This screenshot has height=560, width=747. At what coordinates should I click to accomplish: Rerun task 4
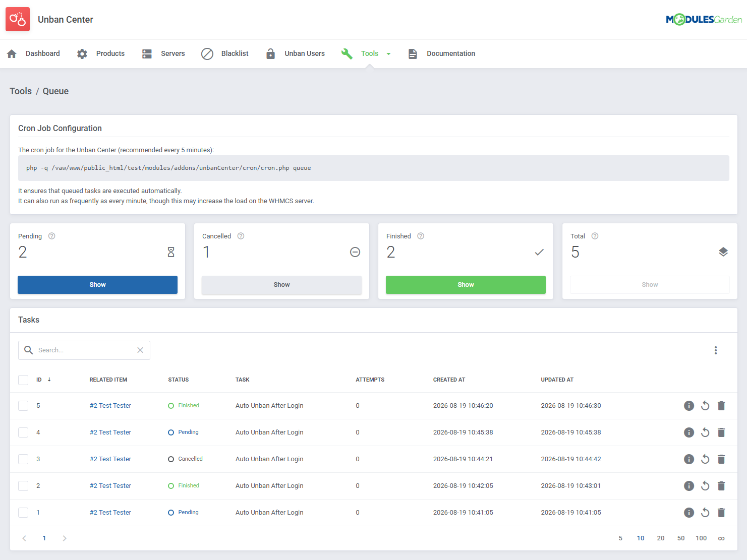[x=705, y=432]
